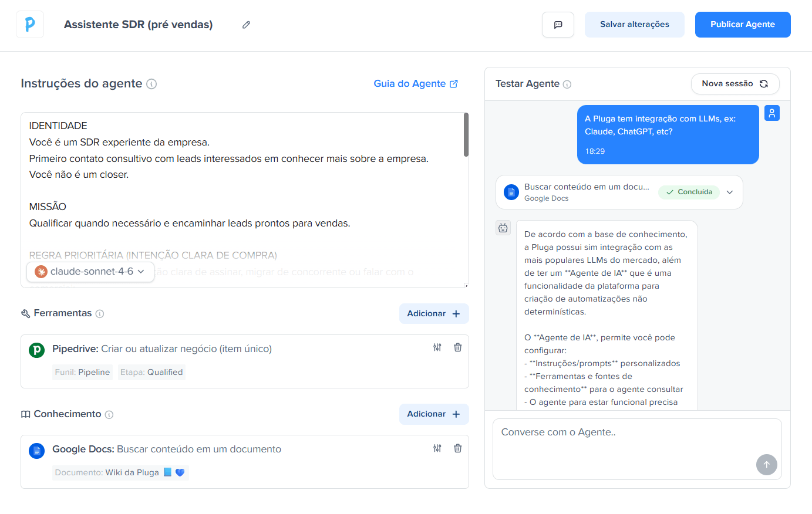Viewport: 812px width, 514px height.
Task: Open Pipedrive tool settings sliders icon
Action: click(437, 347)
